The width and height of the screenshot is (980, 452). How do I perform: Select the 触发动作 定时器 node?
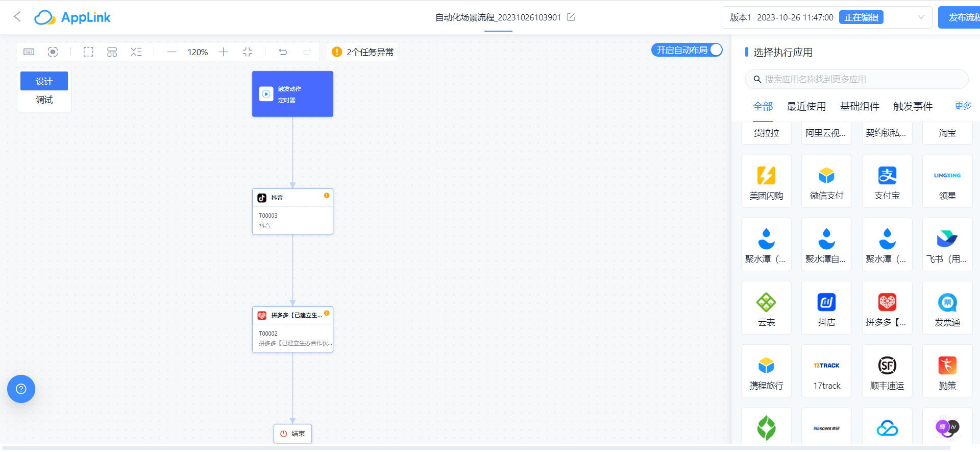coord(292,94)
